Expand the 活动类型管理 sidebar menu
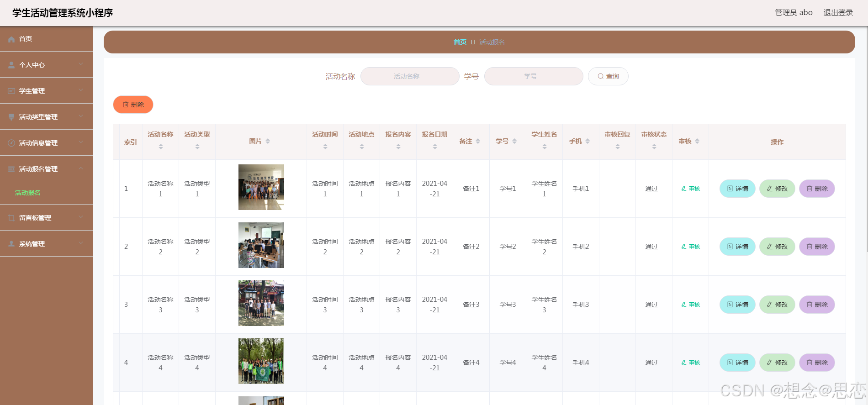 point(46,117)
